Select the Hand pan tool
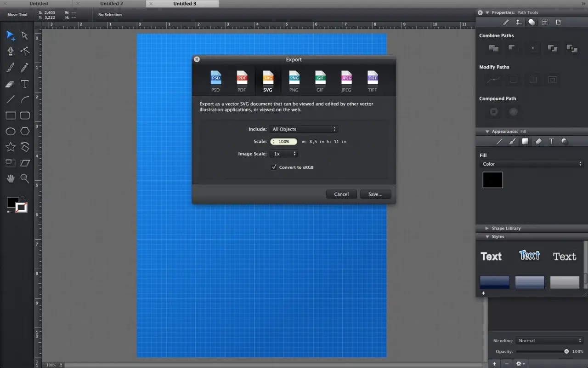The width and height of the screenshot is (588, 368). point(11,178)
